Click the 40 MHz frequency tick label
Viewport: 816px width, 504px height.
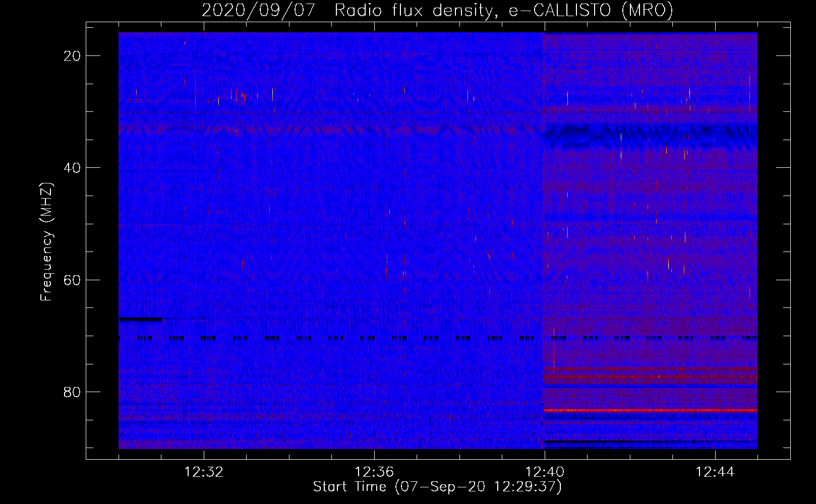pyautogui.click(x=72, y=168)
